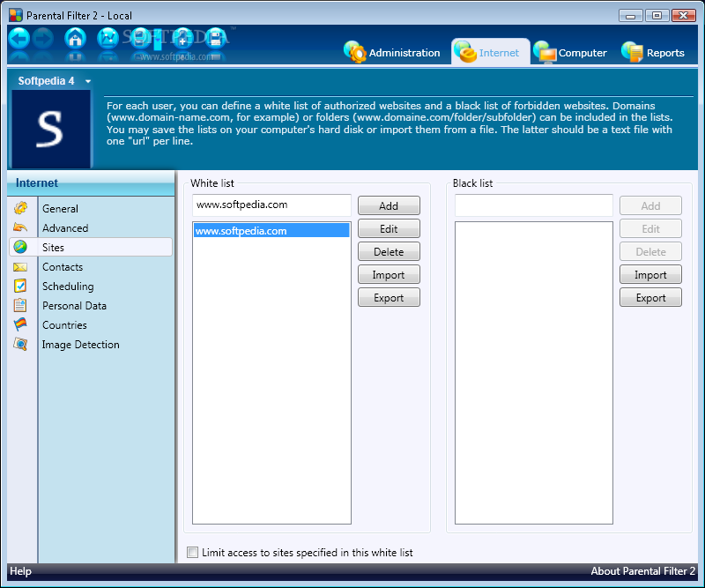Click the Forward arrow toolbar icon
The image size is (705, 588).
click(43, 39)
